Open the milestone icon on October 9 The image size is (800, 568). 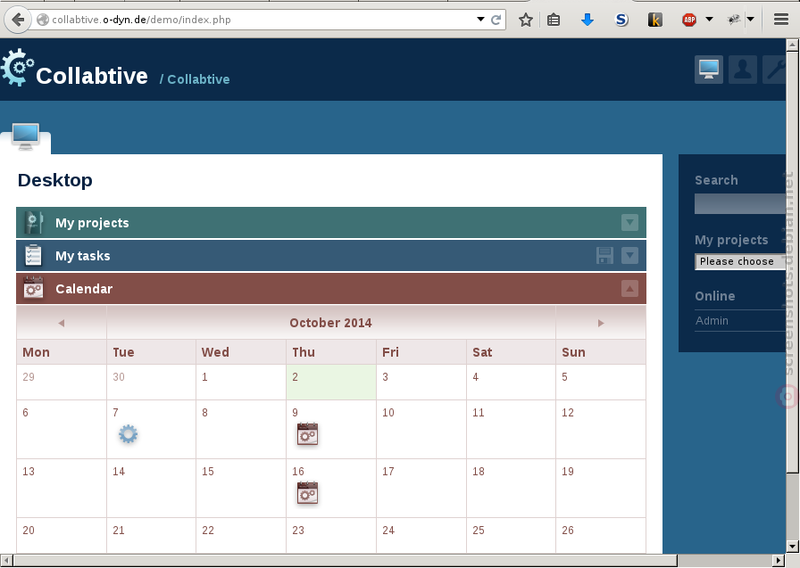pos(307,434)
